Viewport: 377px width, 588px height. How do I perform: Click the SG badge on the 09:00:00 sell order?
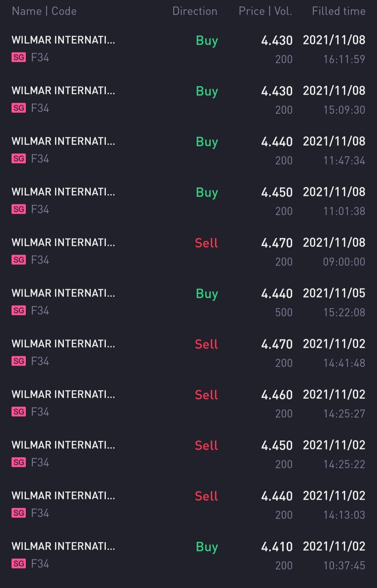[x=19, y=260]
